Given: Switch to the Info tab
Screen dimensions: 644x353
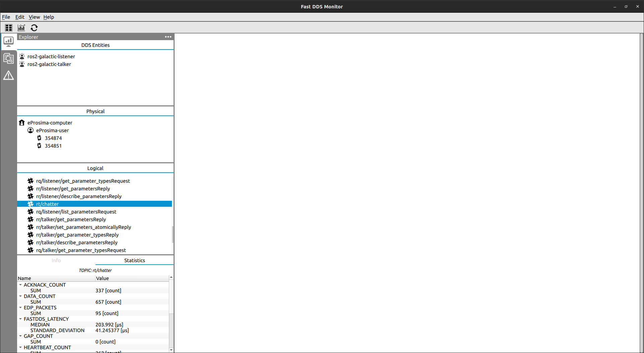Looking at the screenshot, I should point(56,260).
